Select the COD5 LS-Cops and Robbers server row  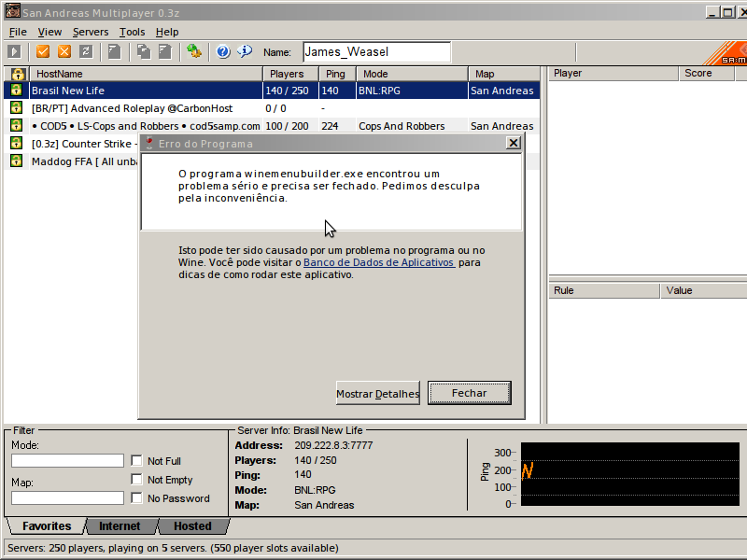(272, 126)
